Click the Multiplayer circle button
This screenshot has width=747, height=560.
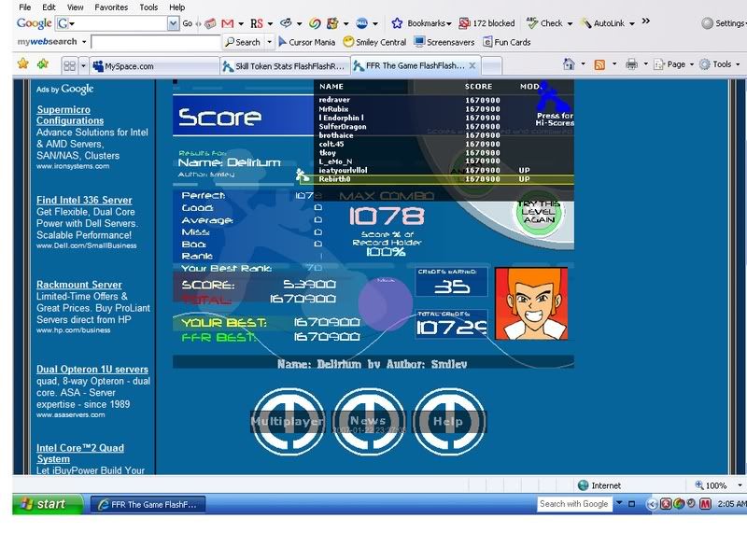(286, 422)
